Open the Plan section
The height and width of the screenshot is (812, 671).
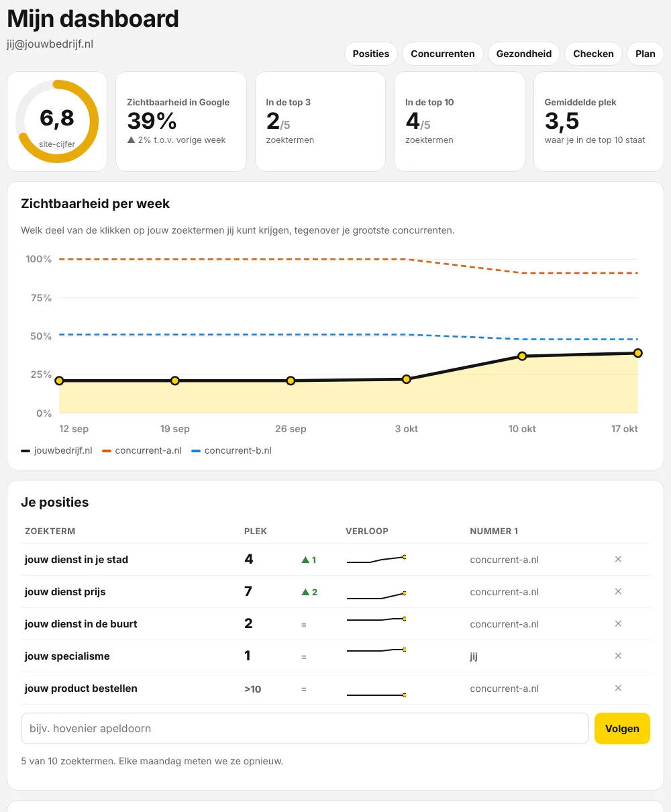click(646, 54)
